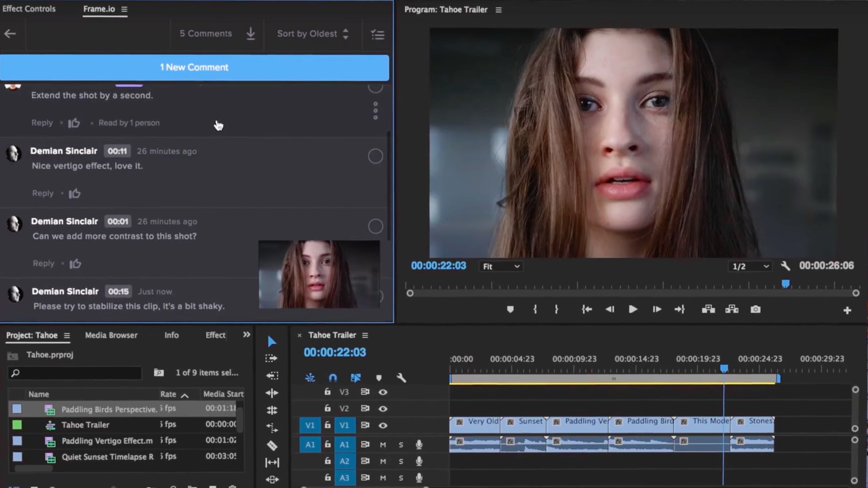This screenshot has height=488, width=868.
Task: Click the comment's video frame thumbnail
Action: 319,274
